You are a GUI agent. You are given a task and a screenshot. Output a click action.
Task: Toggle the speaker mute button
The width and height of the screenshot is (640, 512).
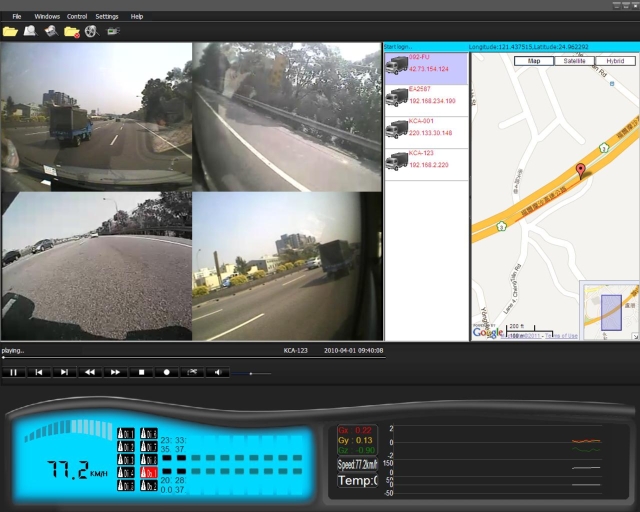(x=217, y=372)
